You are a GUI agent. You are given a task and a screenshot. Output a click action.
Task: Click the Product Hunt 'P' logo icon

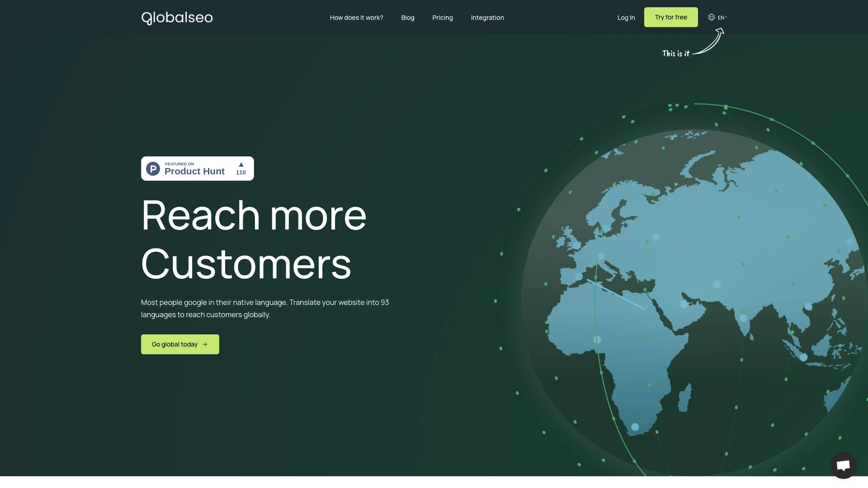(x=153, y=169)
